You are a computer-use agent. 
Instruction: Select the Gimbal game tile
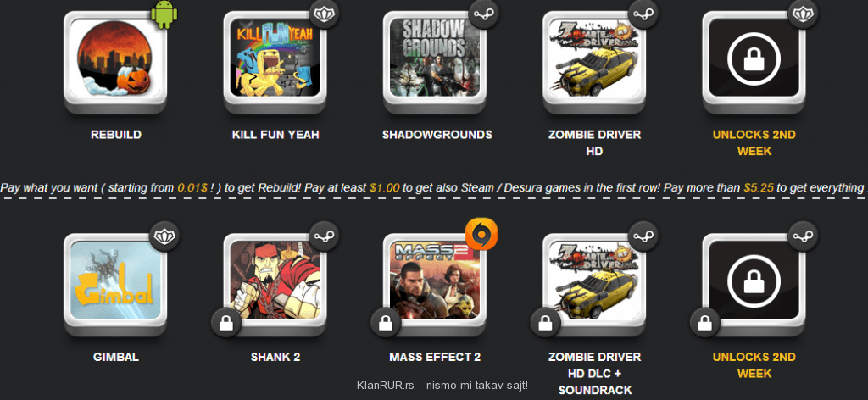click(115, 283)
